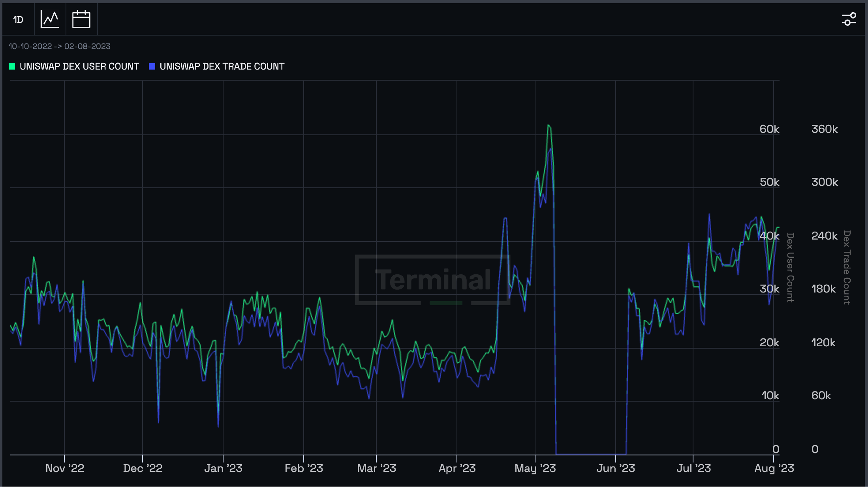Toggle Uniswap DEX Trade Count series
Viewport: 868px width, 487px height.
pyautogui.click(x=217, y=66)
